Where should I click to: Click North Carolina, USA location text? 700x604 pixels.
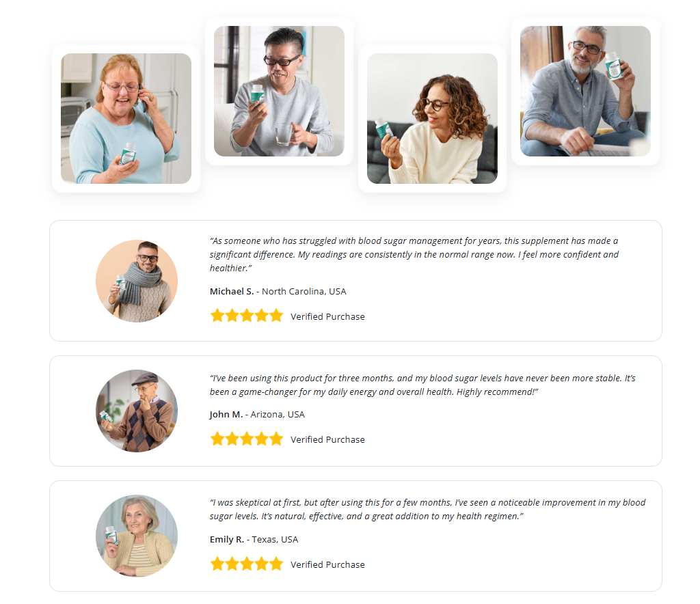coord(304,291)
